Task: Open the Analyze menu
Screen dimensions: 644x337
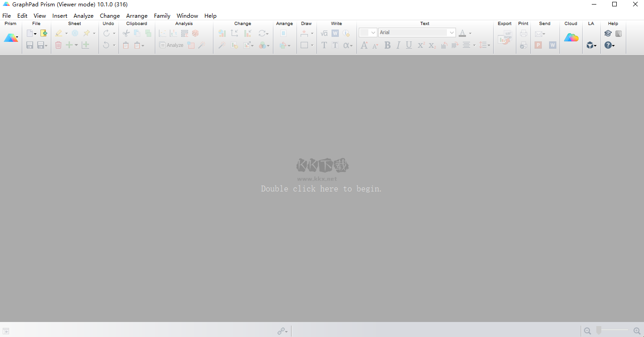Action: [x=84, y=15]
